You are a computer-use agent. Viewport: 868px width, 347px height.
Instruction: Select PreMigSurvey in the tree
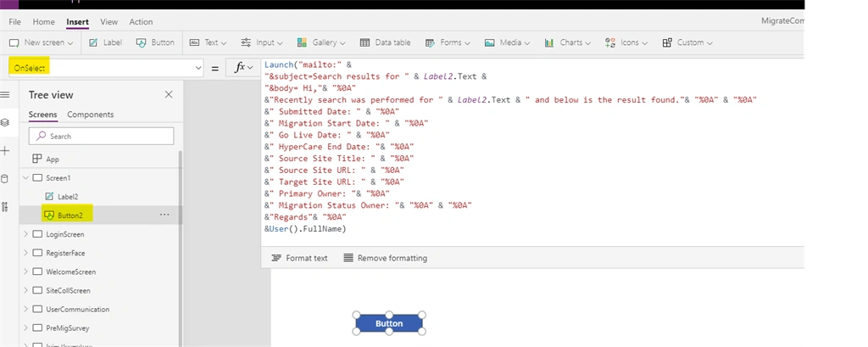click(68, 327)
